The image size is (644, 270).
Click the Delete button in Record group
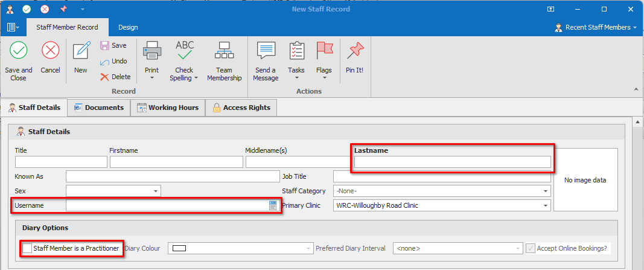pyautogui.click(x=115, y=77)
